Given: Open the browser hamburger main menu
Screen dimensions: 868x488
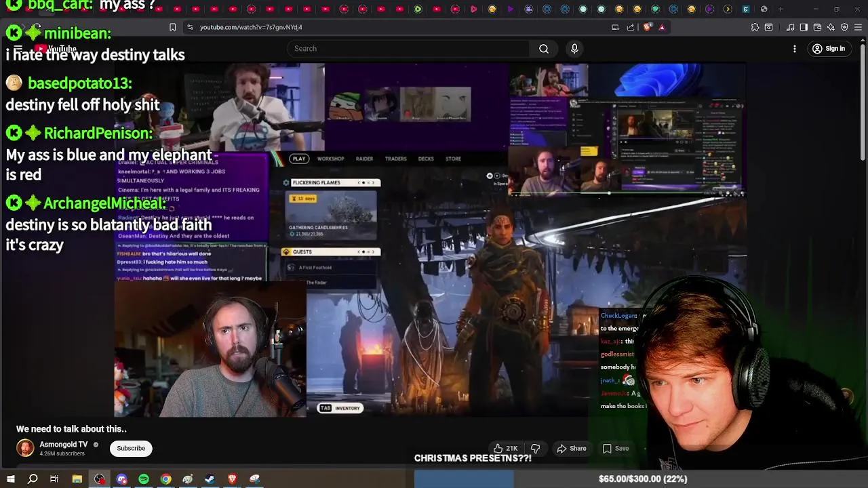Looking at the screenshot, I should coord(858,27).
